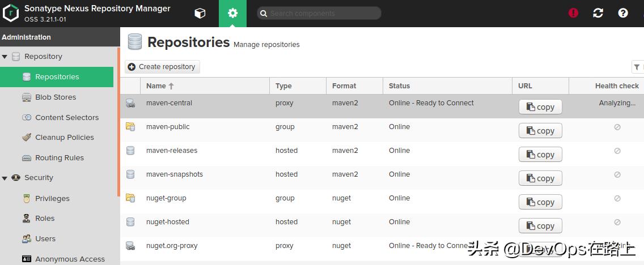Sort by the Name column header
644x265 pixels.
205,86
